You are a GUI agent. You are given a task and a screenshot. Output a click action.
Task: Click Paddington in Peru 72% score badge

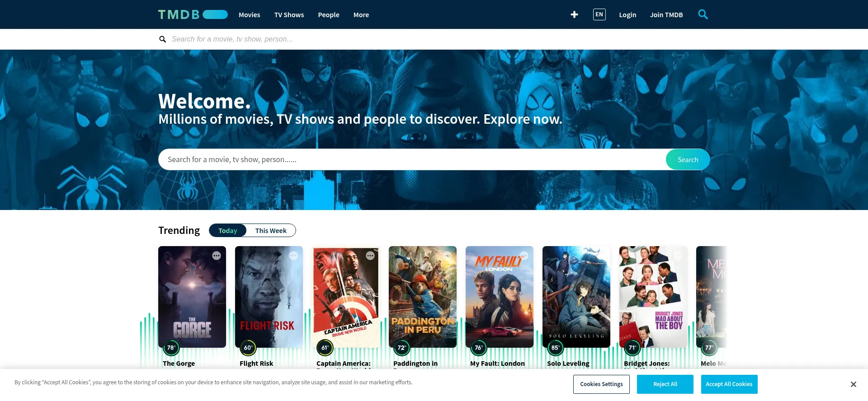402,348
